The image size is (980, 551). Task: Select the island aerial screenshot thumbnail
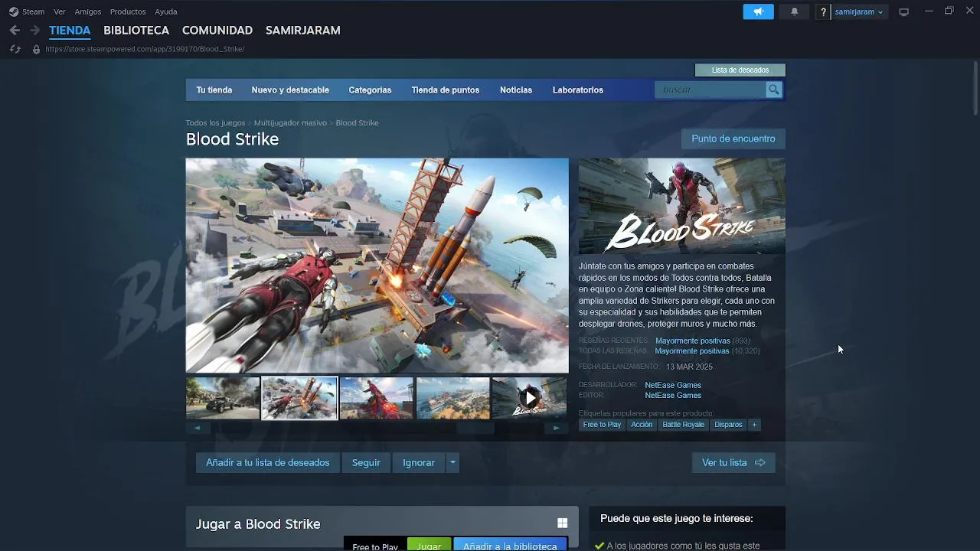tap(452, 398)
